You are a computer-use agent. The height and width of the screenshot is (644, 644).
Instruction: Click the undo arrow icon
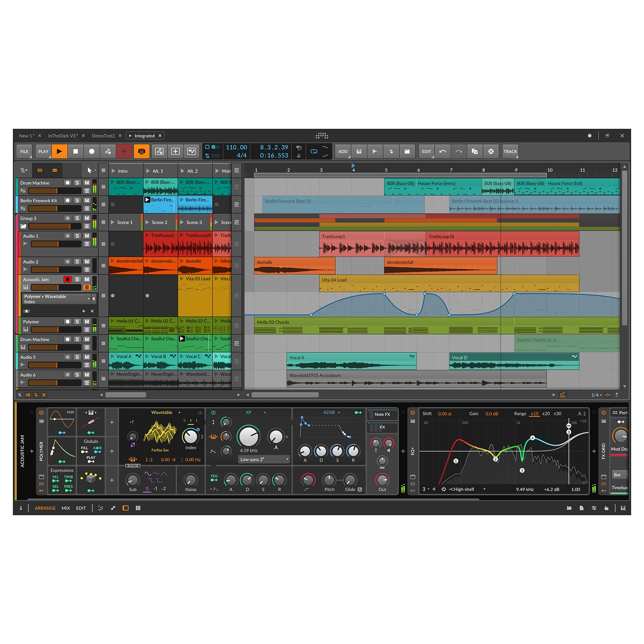tap(443, 151)
